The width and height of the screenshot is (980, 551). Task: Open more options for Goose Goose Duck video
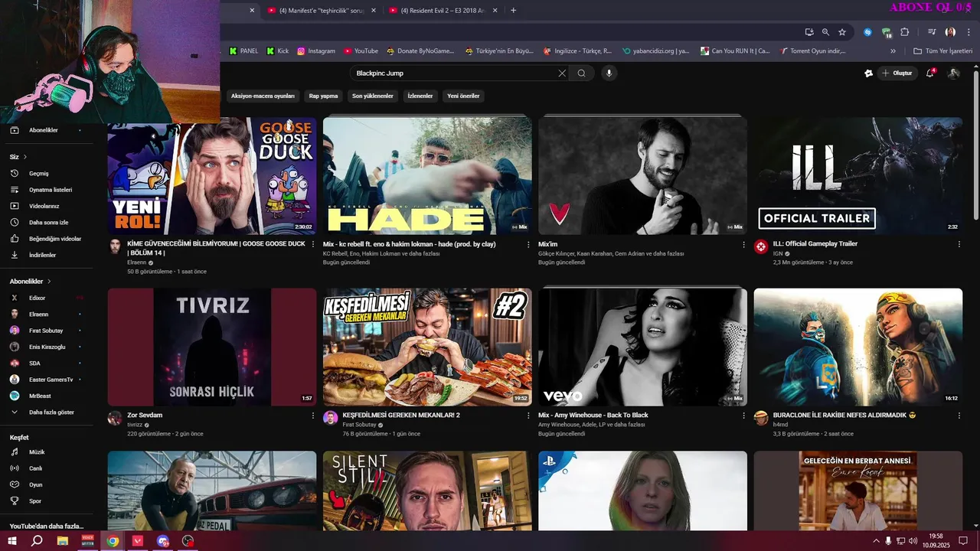coord(312,244)
